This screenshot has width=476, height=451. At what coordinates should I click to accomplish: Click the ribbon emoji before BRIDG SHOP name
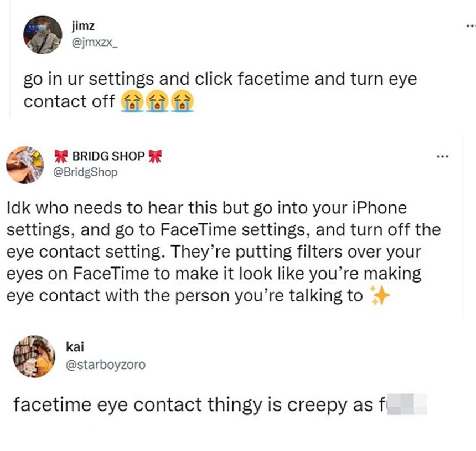pos(62,157)
